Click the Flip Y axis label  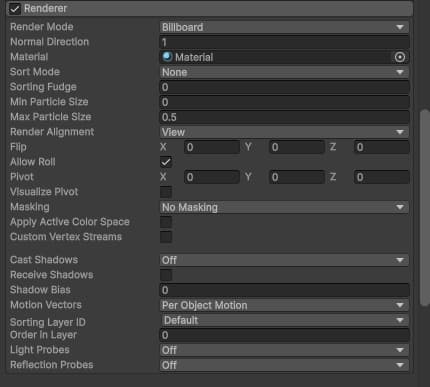point(248,147)
